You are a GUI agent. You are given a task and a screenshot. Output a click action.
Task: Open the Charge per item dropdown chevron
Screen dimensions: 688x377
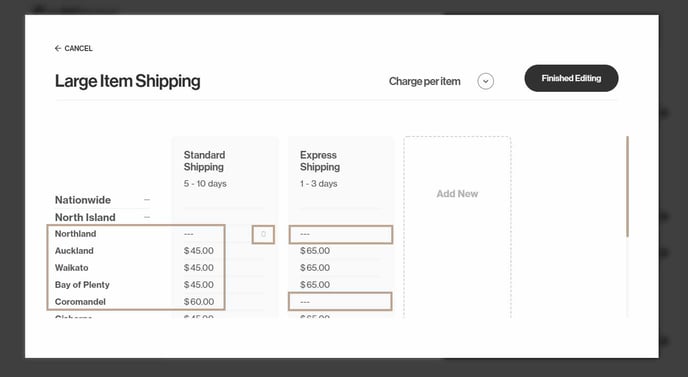point(485,81)
